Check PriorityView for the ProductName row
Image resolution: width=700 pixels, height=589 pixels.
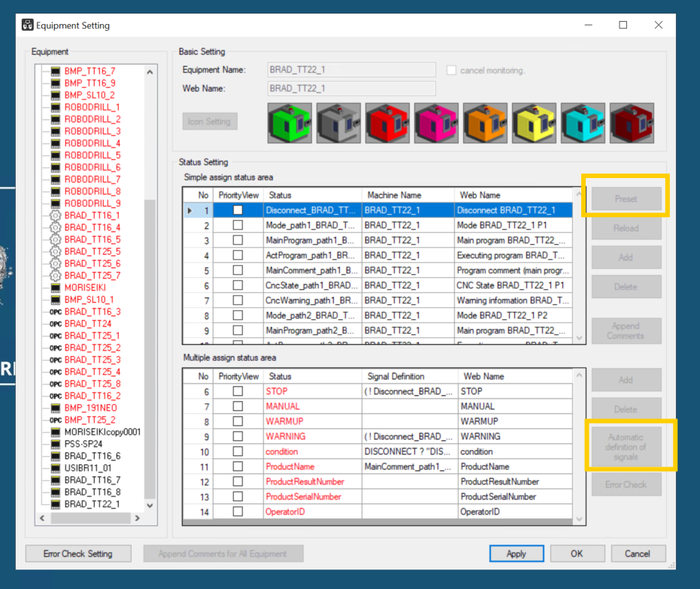[x=238, y=467]
